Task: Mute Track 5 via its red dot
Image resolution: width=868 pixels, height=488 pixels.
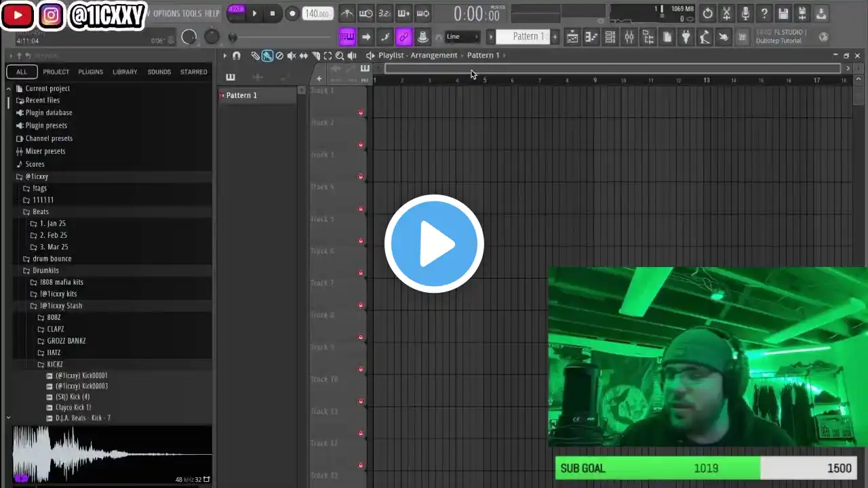Action: pyautogui.click(x=361, y=241)
